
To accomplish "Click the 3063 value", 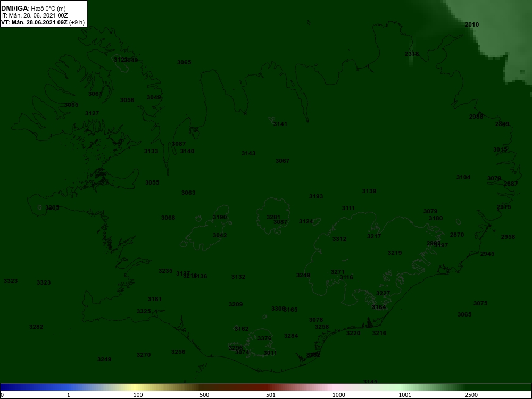I will (x=188, y=193).
